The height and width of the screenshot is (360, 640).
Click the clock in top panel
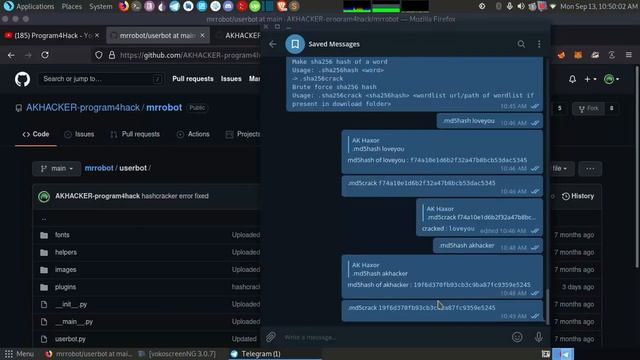coord(598,7)
